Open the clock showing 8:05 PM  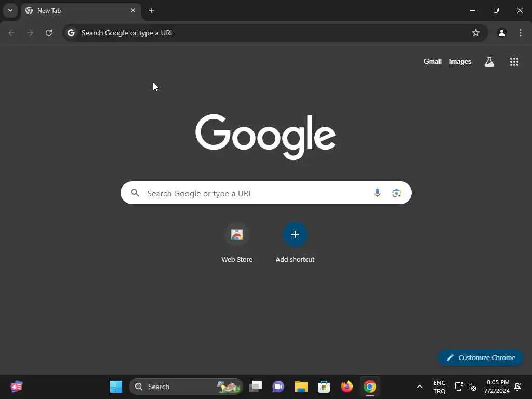(497, 387)
